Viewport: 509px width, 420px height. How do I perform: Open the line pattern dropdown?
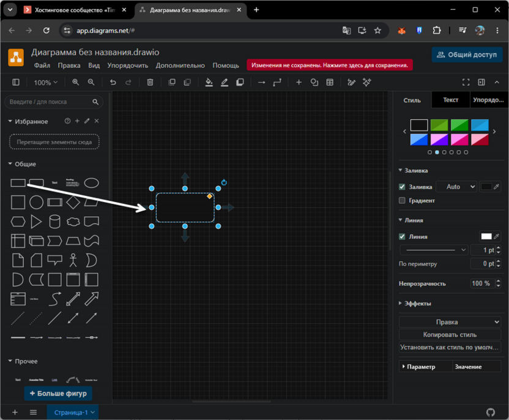point(434,250)
